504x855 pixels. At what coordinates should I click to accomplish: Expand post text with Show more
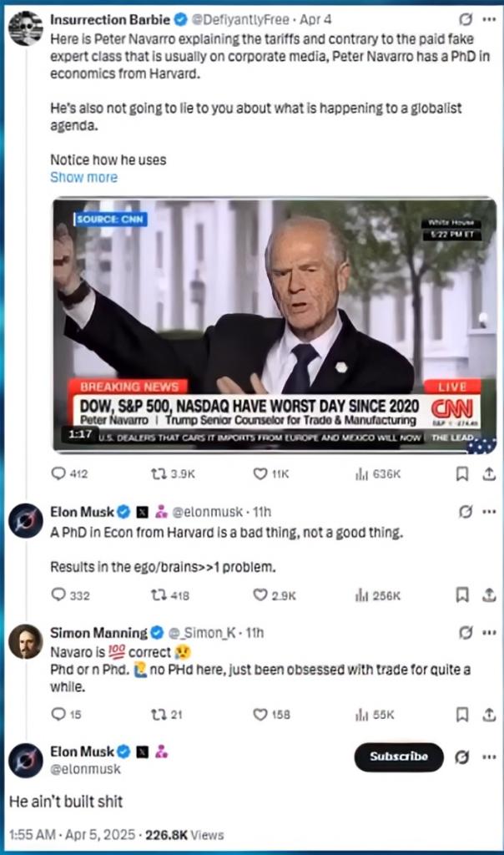coord(83,177)
